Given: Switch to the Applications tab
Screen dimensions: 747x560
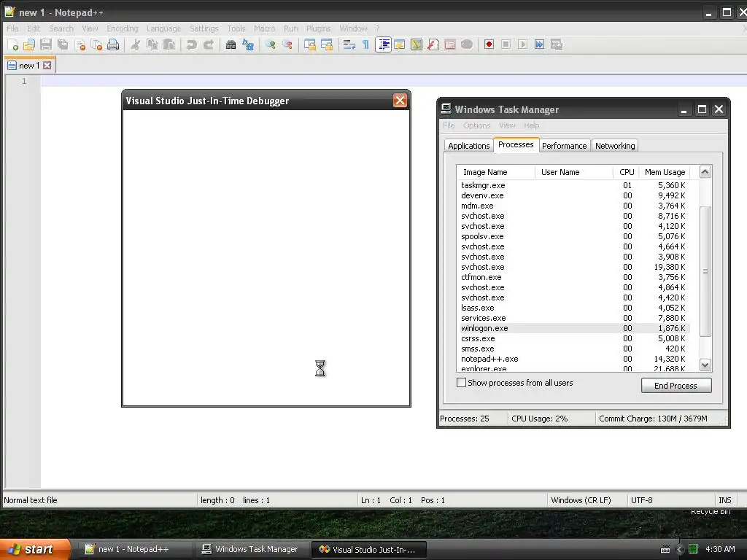Looking at the screenshot, I should [x=469, y=146].
